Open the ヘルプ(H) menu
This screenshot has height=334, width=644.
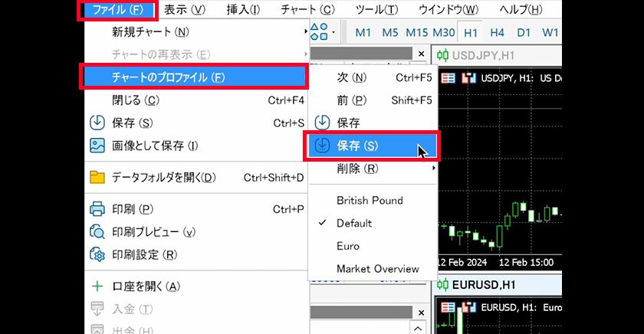pos(521,9)
